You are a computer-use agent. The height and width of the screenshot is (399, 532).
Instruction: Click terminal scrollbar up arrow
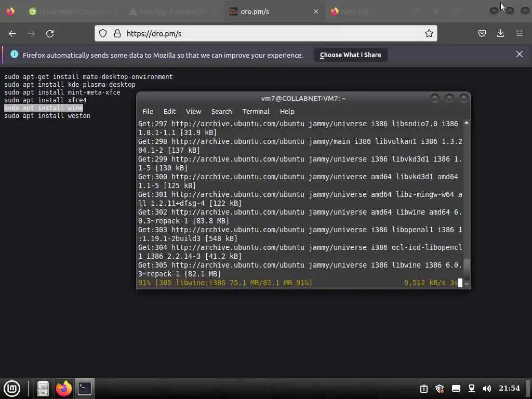click(467, 123)
